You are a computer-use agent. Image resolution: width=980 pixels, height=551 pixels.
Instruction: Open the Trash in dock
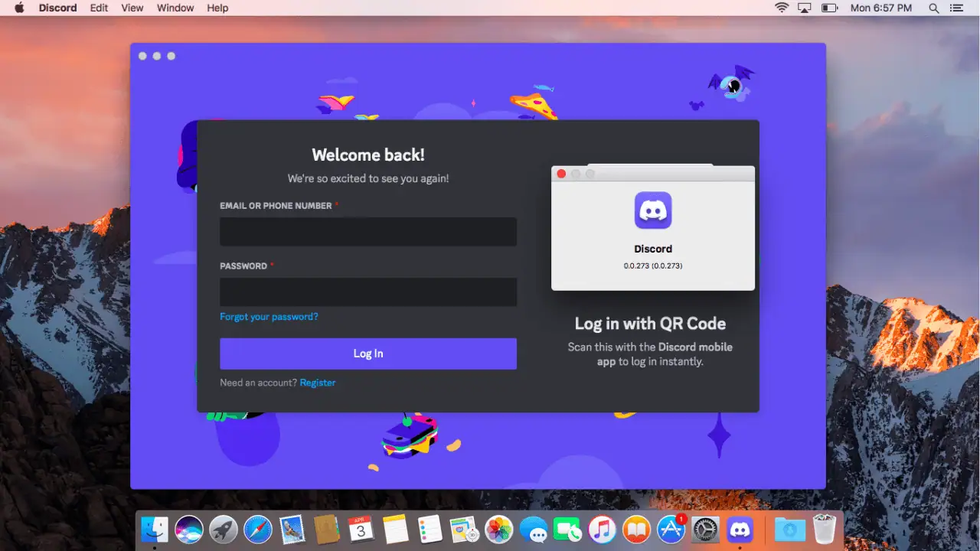[825, 529]
